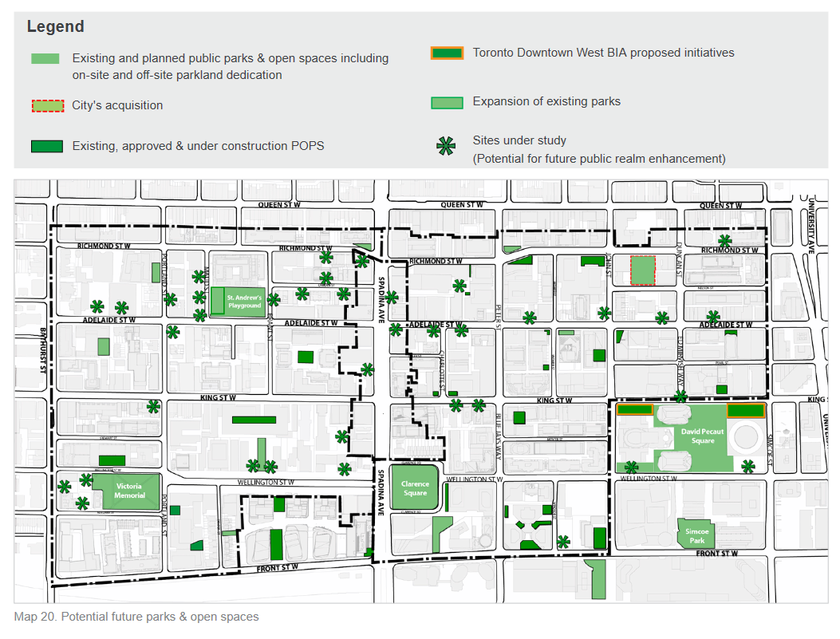The height and width of the screenshot is (639, 840).
Task: Click the asterisk marker right of David Pecaut Square
Action: pyautogui.click(x=747, y=467)
